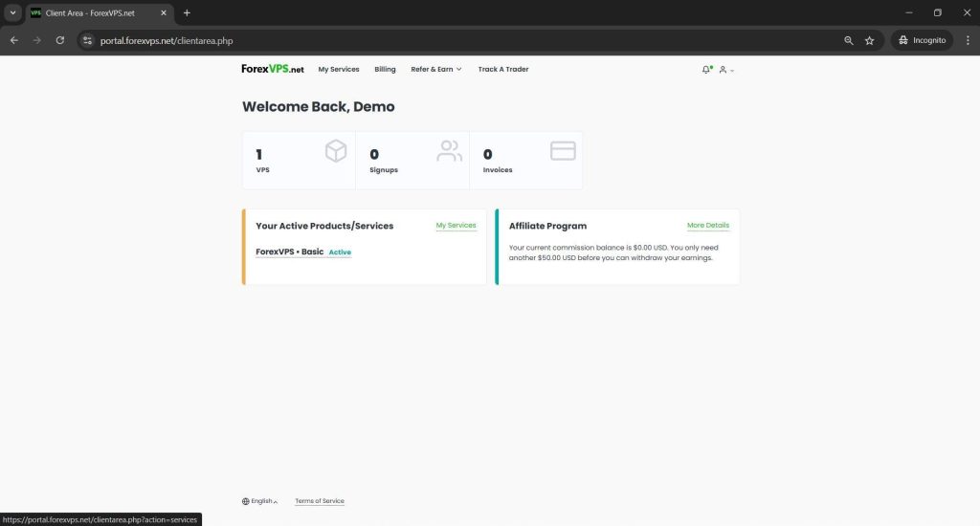
Task: Click the globe language icon
Action: coord(246,501)
